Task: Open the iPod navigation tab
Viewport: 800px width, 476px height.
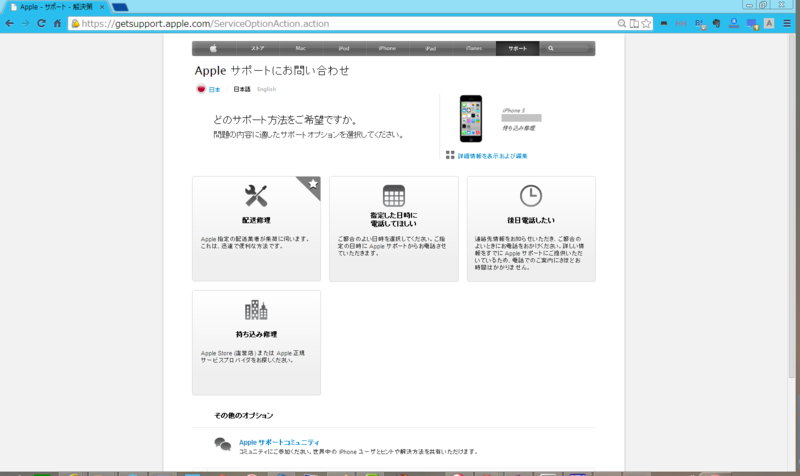Action: click(344, 48)
